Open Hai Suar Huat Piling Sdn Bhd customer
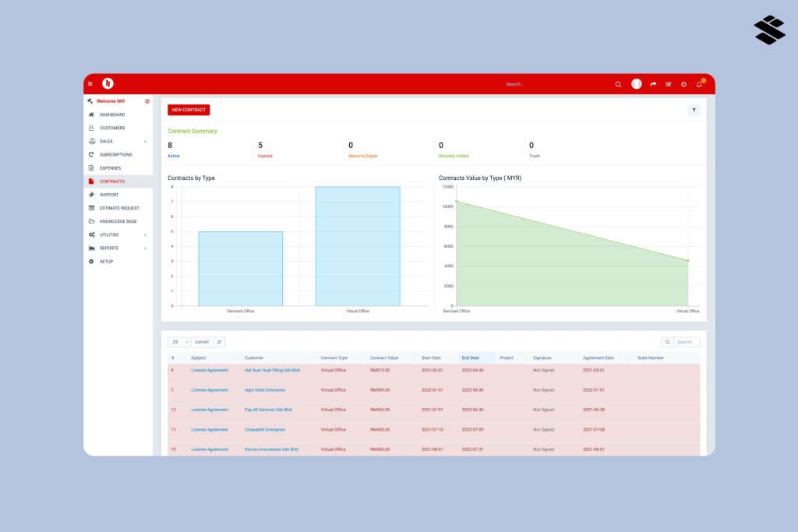798x532 pixels. pos(272,370)
